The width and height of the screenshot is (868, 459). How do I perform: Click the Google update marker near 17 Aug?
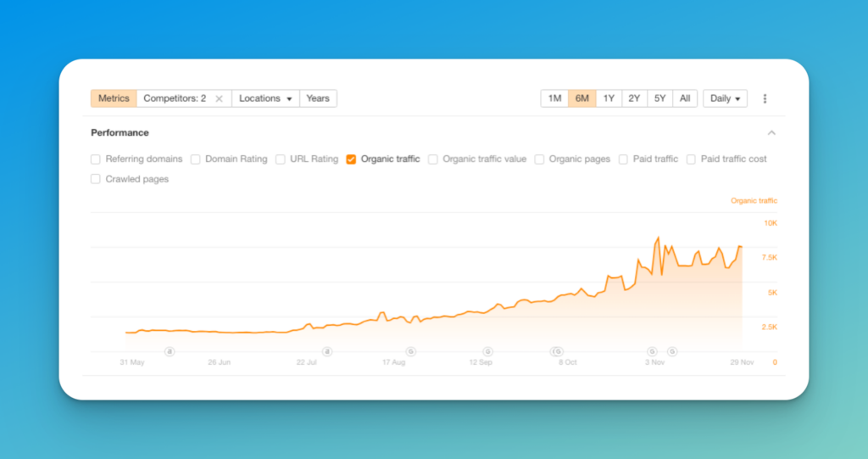click(411, 351)
